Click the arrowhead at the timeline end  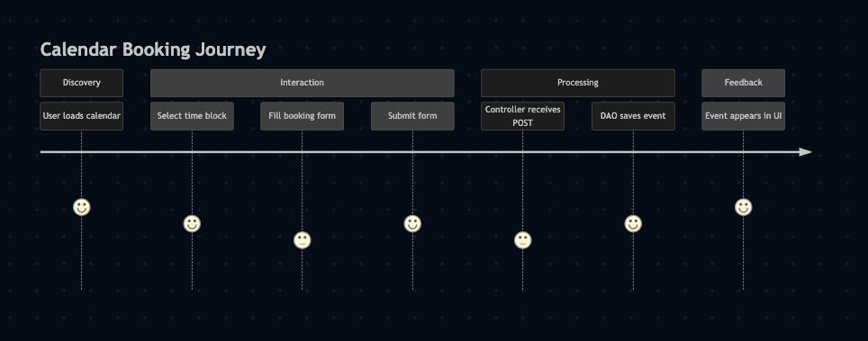pos(806,152)
